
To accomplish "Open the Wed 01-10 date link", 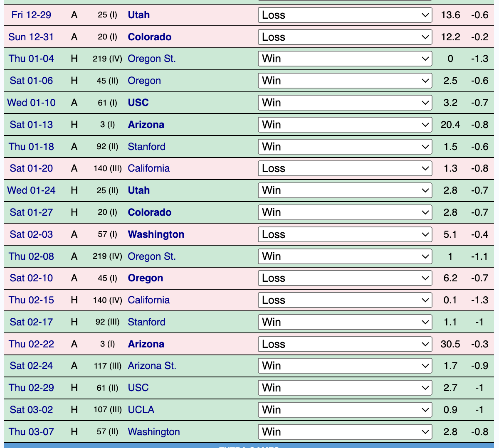I will click(x=31, y=103).
